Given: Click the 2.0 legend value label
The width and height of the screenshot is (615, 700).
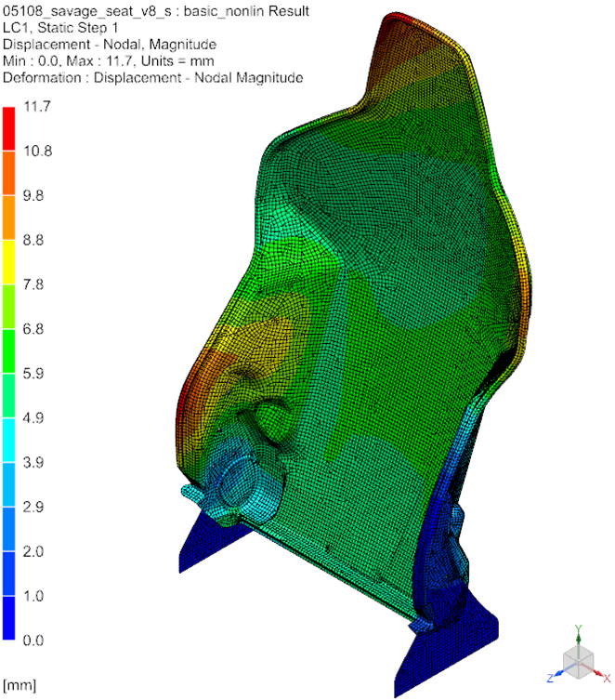Looking at the screenshot, I should [x=33, y=551].
